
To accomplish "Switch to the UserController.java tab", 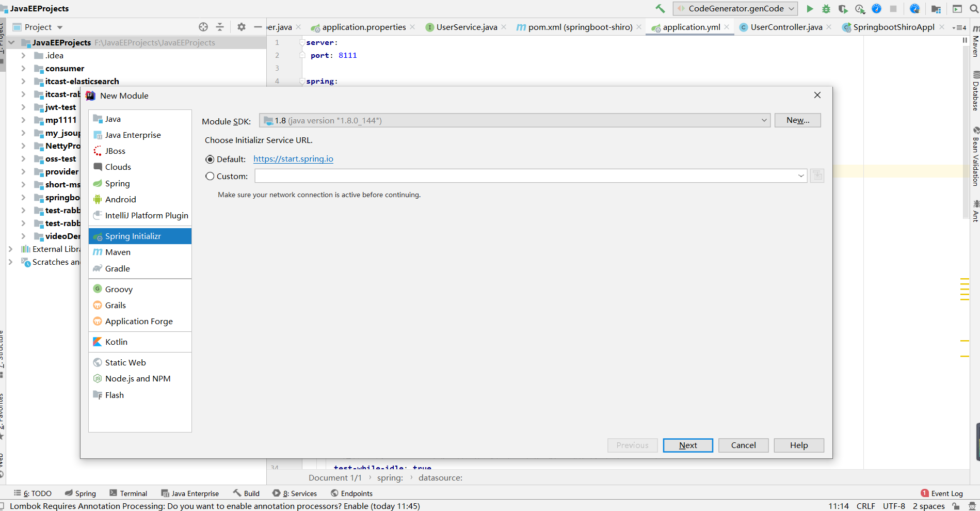I will 786,27.
